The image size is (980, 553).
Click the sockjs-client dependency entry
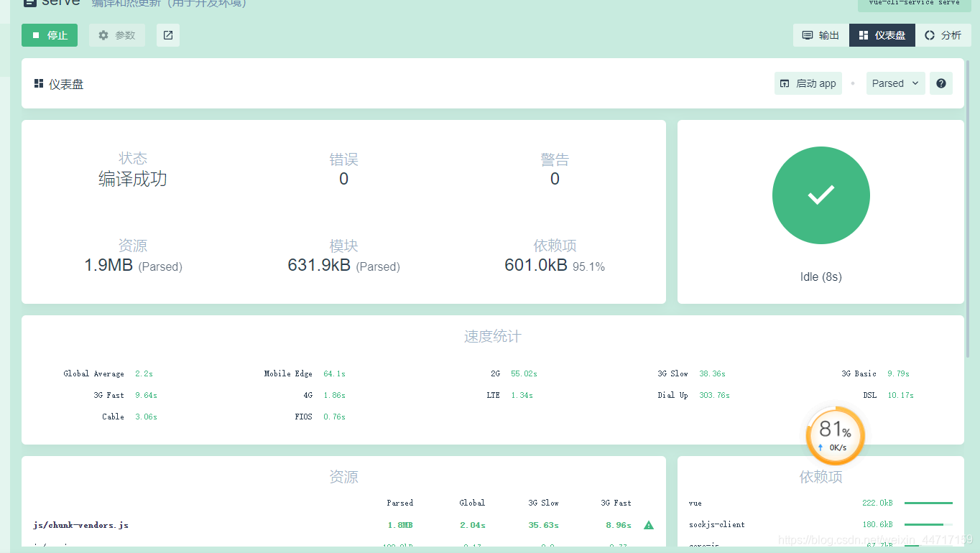717,524
